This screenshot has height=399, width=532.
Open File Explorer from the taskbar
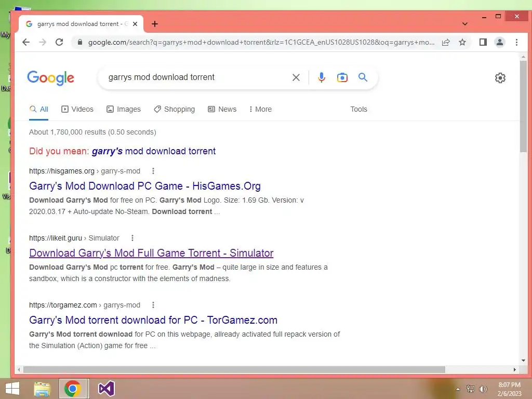pos(42,389)
